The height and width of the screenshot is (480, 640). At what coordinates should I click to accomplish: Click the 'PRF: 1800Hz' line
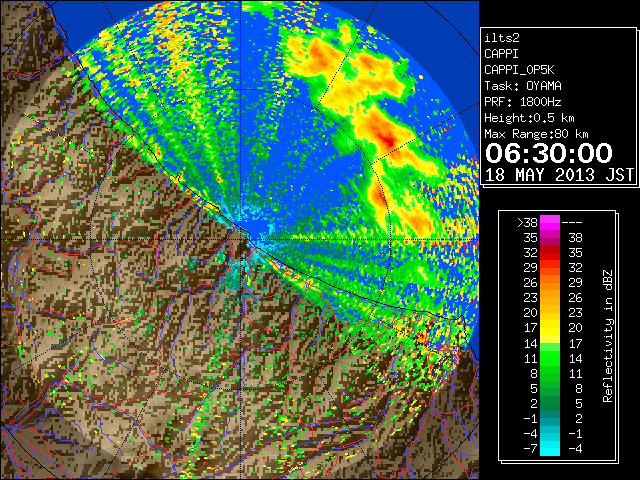pos(523,102)
